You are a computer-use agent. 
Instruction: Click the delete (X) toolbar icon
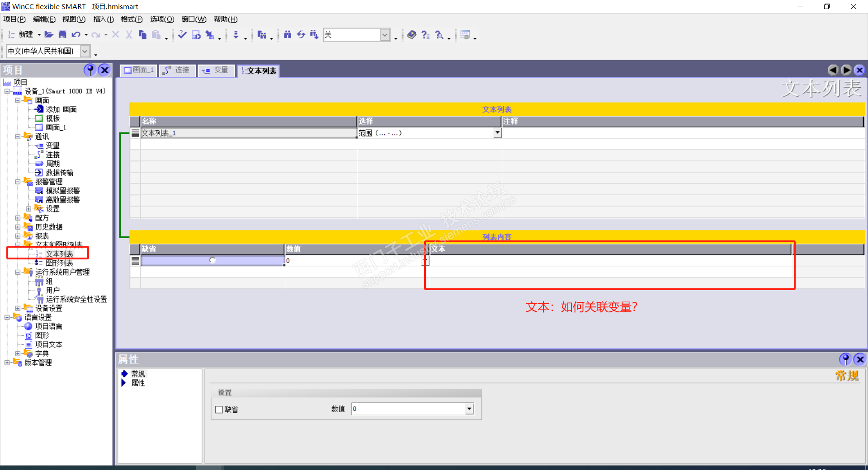(116, 35)
